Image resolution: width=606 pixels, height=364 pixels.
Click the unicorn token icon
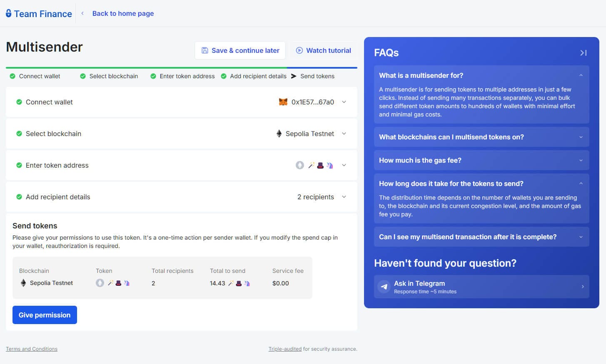329,165
